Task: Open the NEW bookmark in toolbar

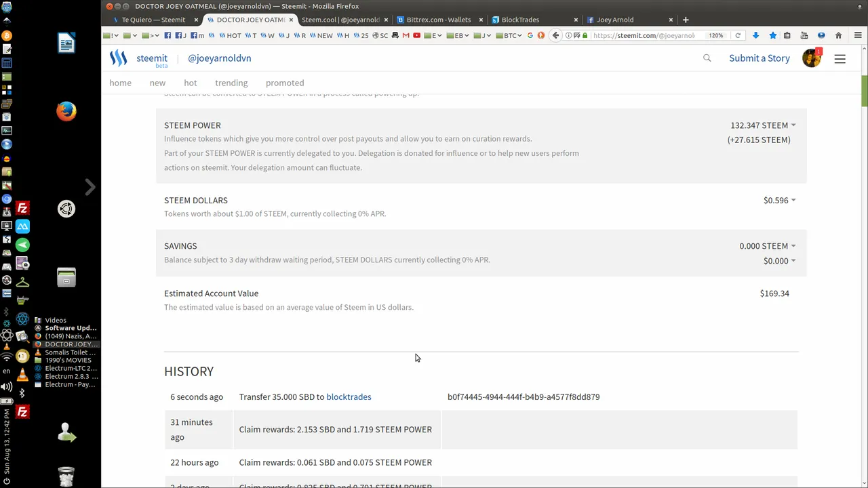Action: (x=321, y=35)
